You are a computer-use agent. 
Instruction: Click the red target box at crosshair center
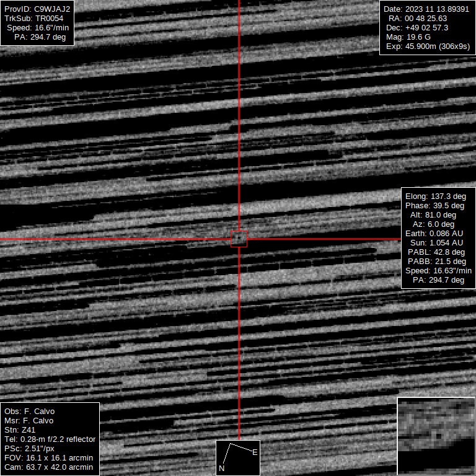[x=239, y=239]
